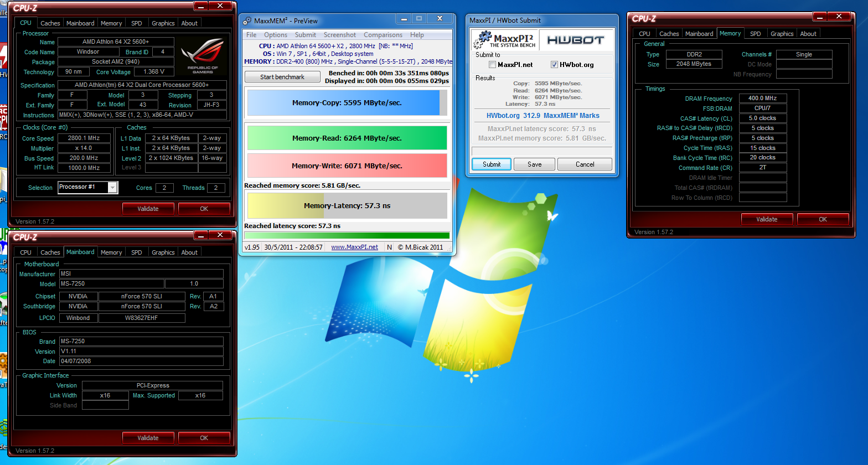Minimize the MaxxMEM² PreView window
This screenshot has width=868, height=465.
point(403,19)
